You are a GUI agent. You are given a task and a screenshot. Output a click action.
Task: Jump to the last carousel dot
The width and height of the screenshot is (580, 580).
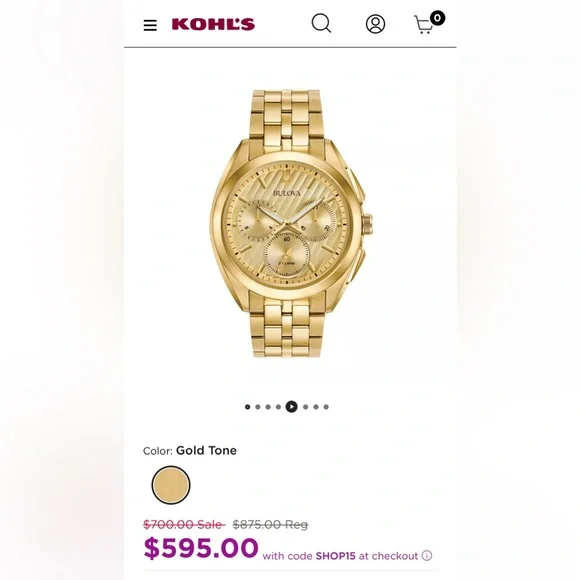326,407
